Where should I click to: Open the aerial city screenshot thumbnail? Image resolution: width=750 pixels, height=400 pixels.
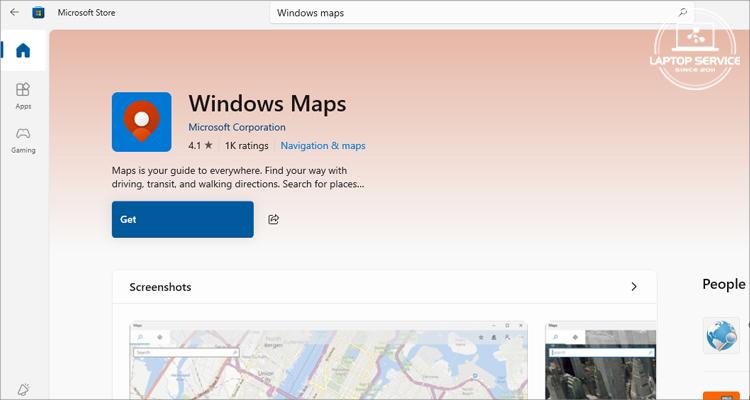(601, 361)
